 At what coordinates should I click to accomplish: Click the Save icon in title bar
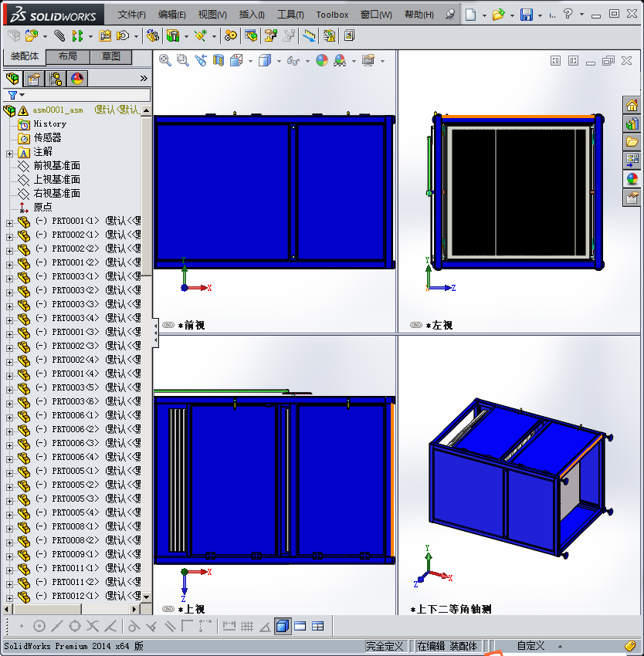527,15
